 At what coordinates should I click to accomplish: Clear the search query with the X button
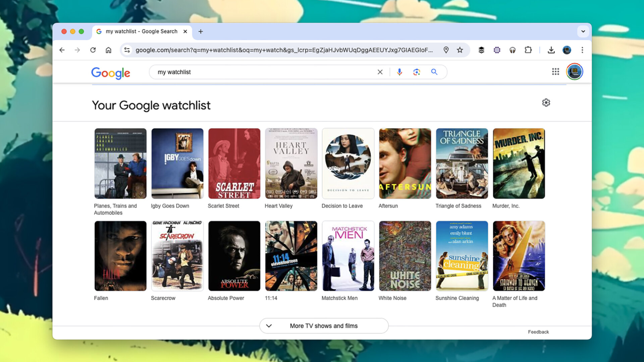point(380,72)
